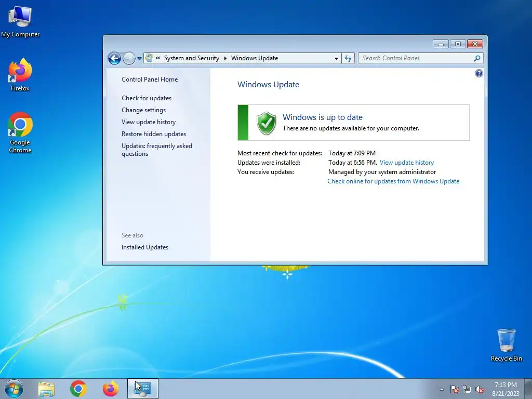This screenshot has height=399, width=532.
Task: Select Windows Update breadcrumb
Action: click(255, 58)
